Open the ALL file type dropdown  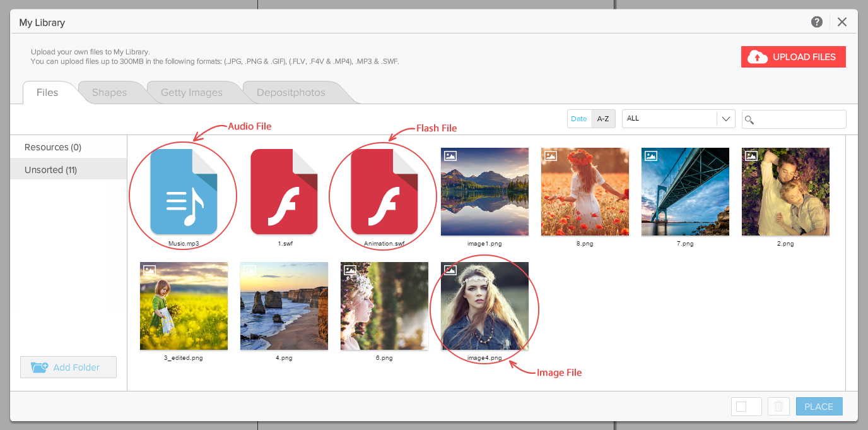[x=670, y=119]
